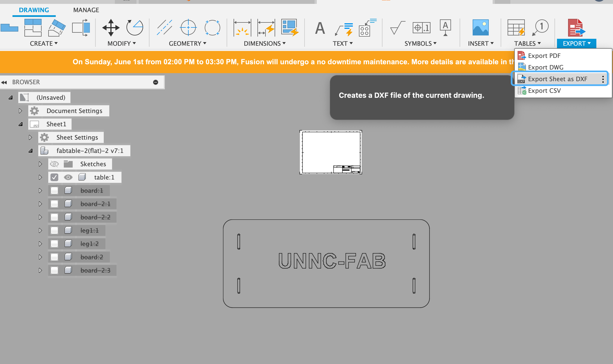Select the Center Mark tool

pos(188,27)
